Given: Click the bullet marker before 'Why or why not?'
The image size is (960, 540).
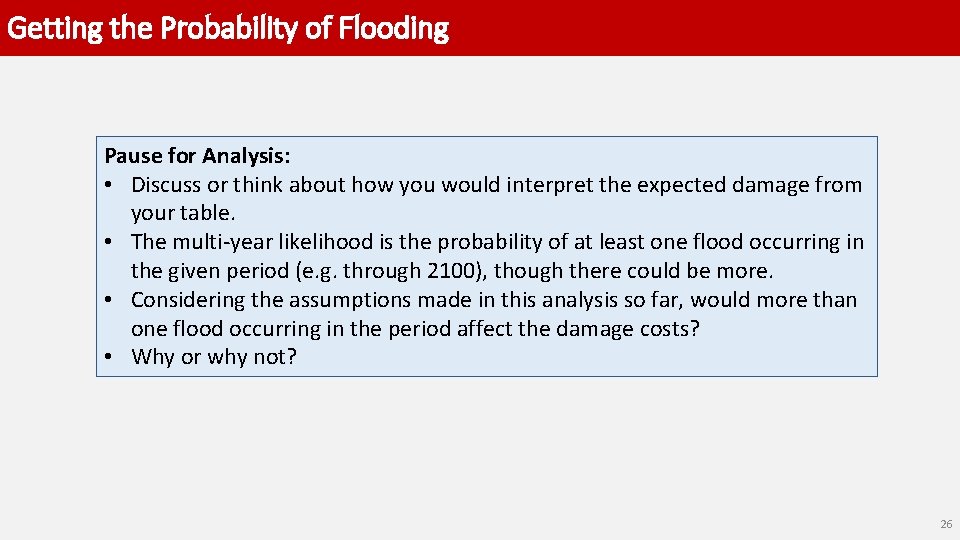Looking at the screenshot, I should [x=114, y=358].
